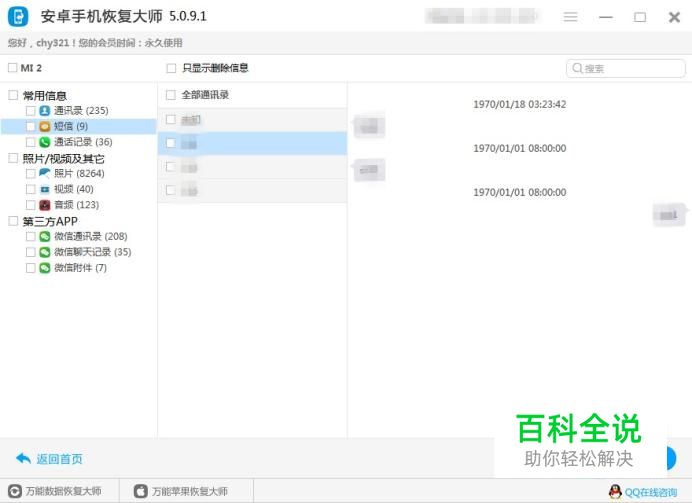Click the 常用信息 group label
The width and height of the screenshot is (692, 503).
(x=45, y=95)
